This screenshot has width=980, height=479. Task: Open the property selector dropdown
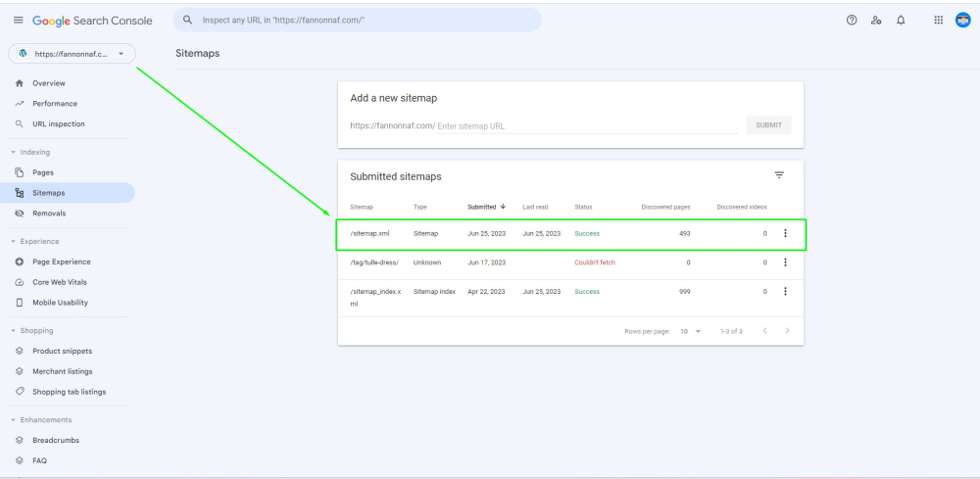click(x=72, y=54)
